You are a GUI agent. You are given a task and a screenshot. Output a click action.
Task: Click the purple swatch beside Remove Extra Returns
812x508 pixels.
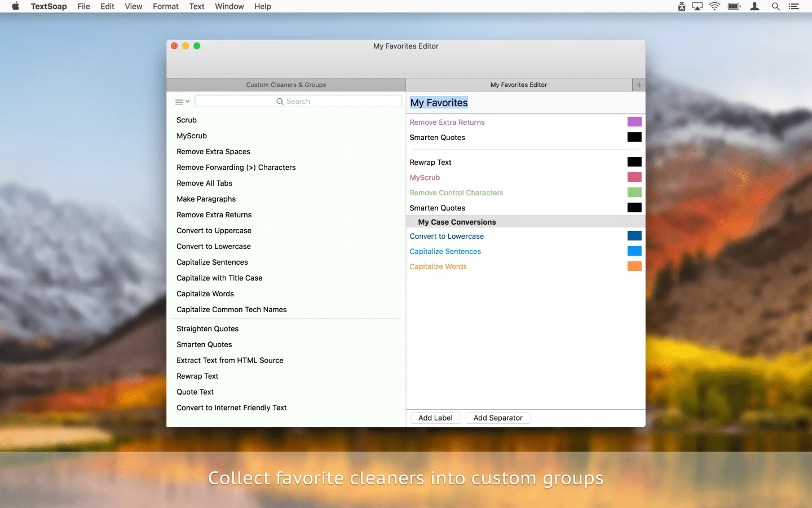(x=634, y=121)
